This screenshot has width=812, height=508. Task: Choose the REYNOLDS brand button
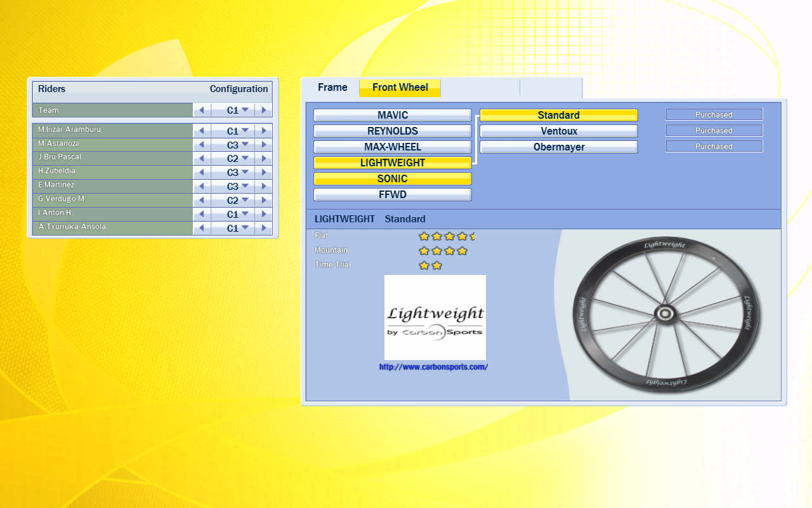pyautogui.click(x=393, y=131)
